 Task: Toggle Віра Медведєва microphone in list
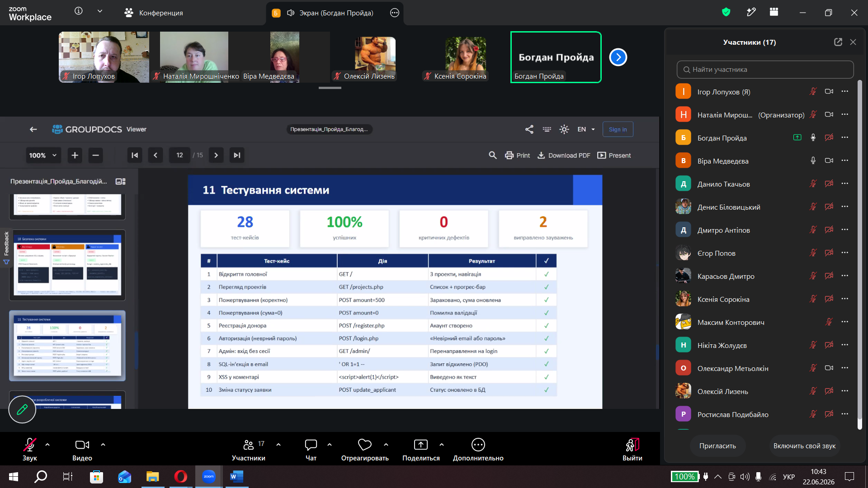813,161
